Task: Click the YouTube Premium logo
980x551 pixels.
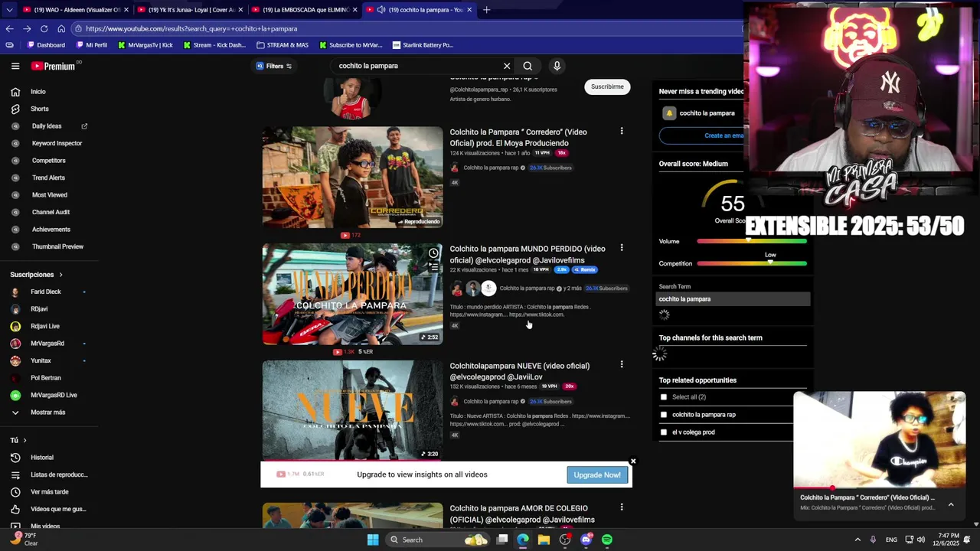Action: [54, 66]
